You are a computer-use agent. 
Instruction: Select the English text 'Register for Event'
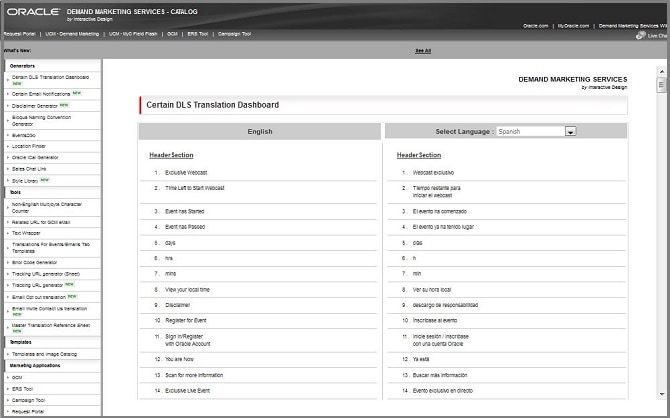tap(186, 321)
